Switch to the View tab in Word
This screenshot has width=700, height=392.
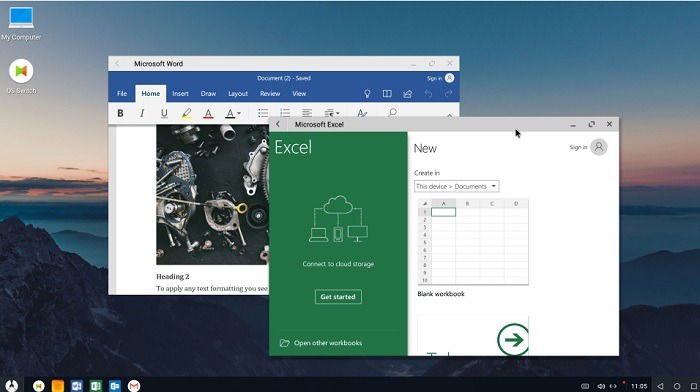tap(299, 94)
